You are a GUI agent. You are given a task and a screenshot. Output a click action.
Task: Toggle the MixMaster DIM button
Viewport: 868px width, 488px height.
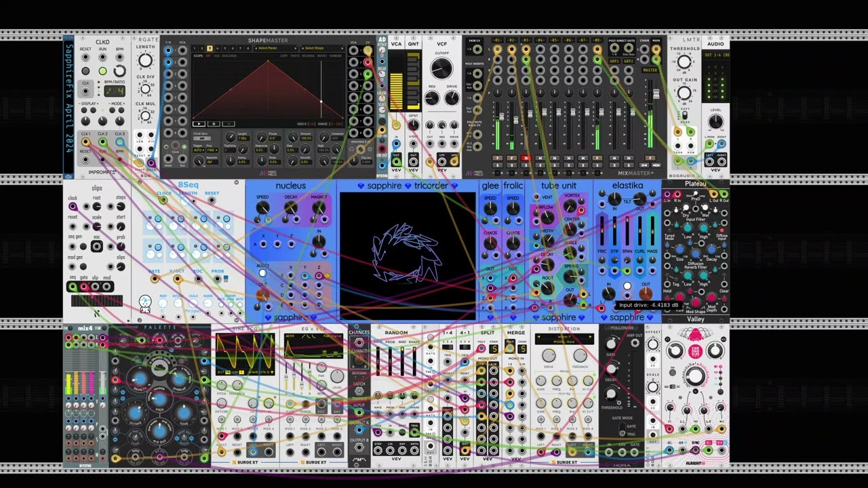click(x=644, y=165)
